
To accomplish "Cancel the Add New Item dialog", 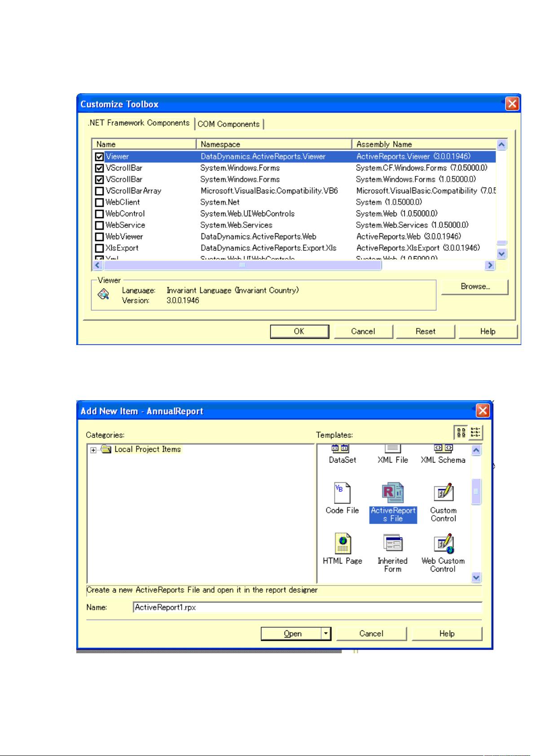I will click(371, 634).
